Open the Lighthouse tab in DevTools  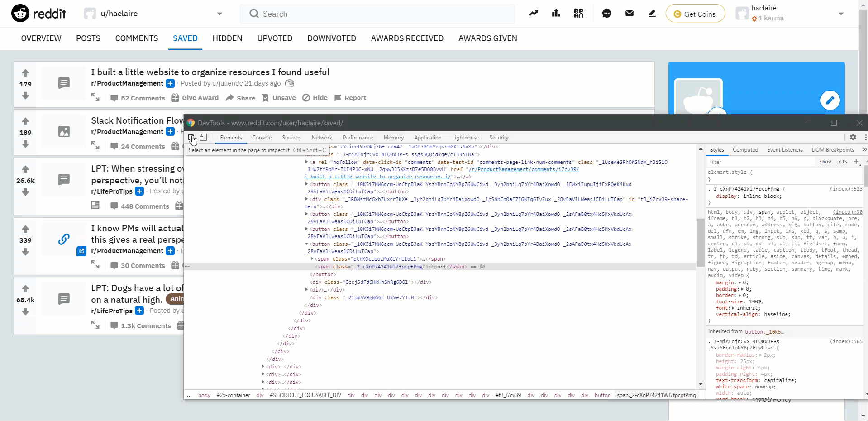[x=465, y=138]
